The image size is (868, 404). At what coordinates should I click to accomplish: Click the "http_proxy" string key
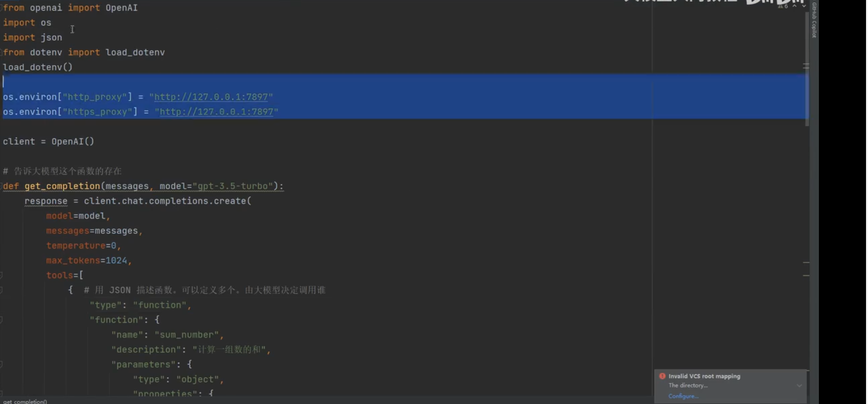tap(95, 97)
